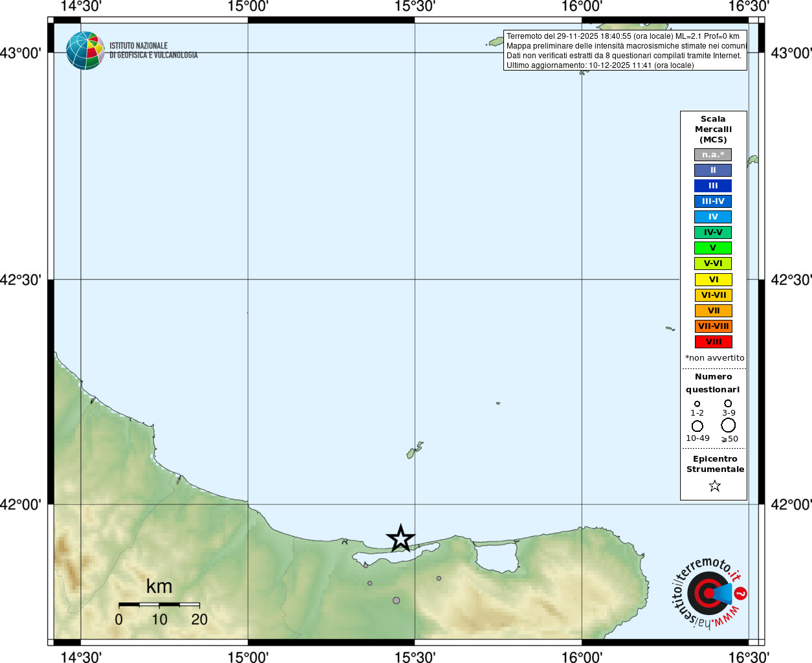Click the '1-2' questionnaire count label
812x663 pixels.
[x=697, y=413]
